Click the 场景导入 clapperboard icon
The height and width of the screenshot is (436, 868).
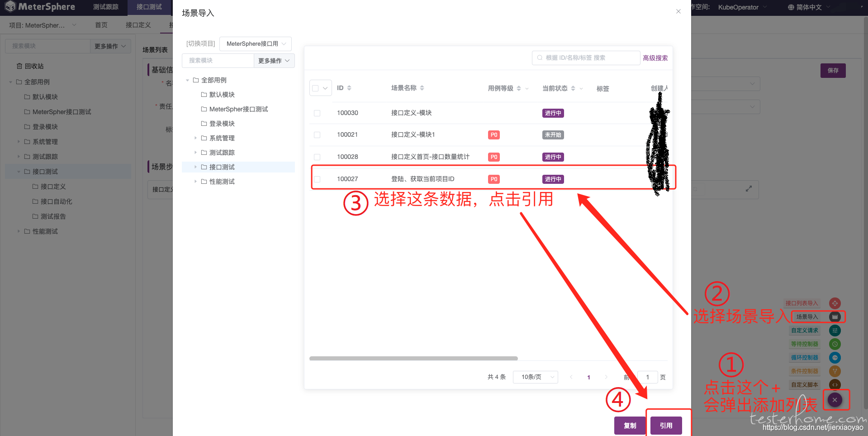tap(835, 317)
